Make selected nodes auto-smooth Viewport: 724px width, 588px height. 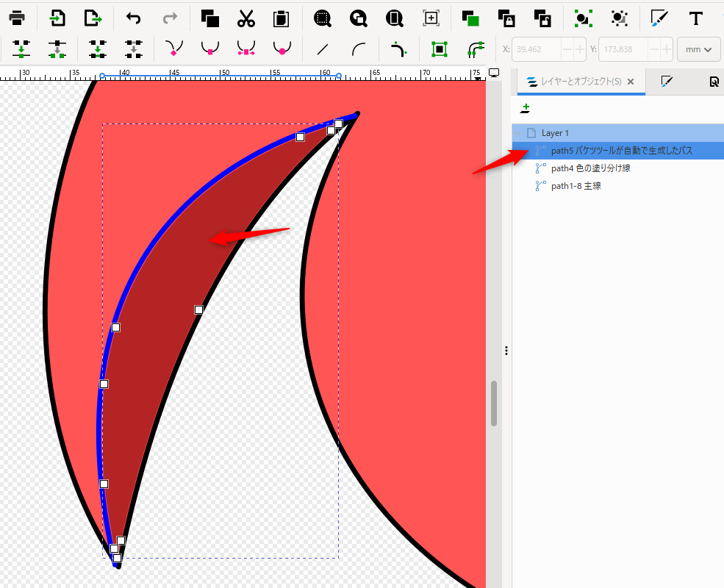coord(282,49)
